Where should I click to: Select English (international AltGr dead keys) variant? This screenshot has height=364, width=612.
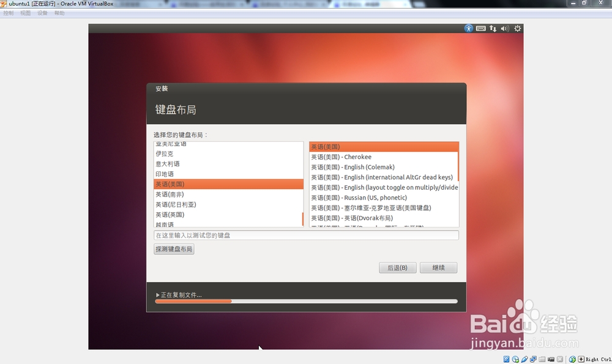click(383, 177)
